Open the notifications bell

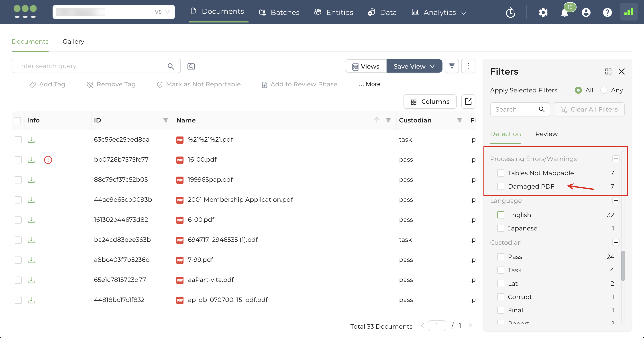565,12
